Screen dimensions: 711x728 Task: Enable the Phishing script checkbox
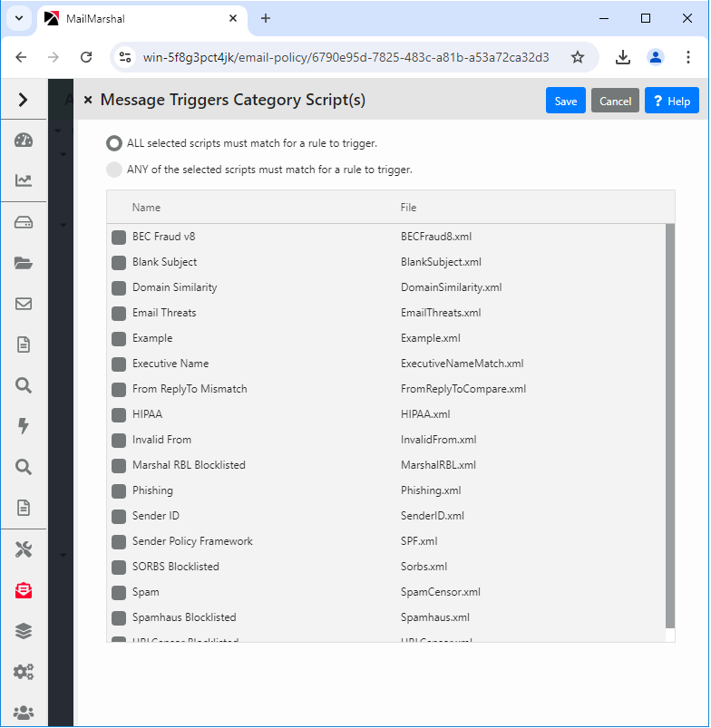118,491
